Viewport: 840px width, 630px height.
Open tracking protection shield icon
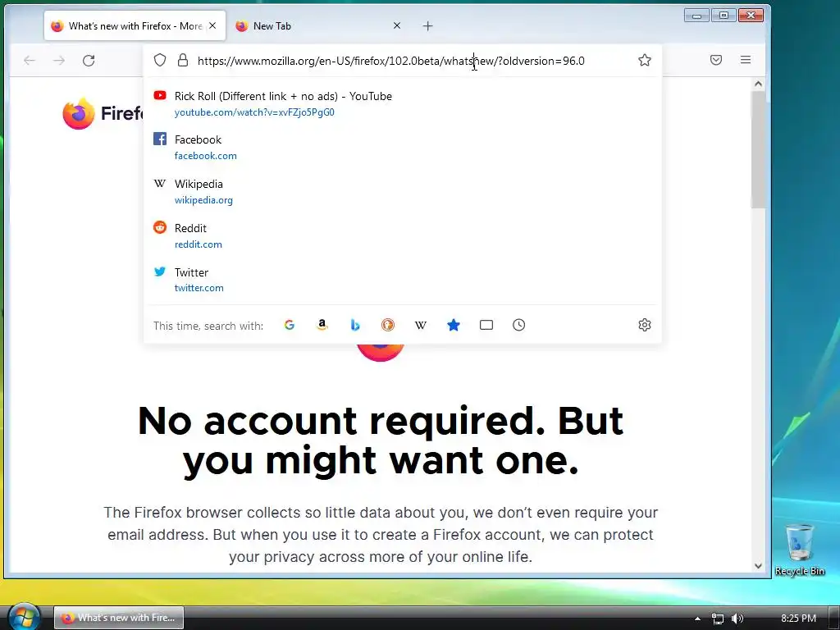tap(160, 60)
